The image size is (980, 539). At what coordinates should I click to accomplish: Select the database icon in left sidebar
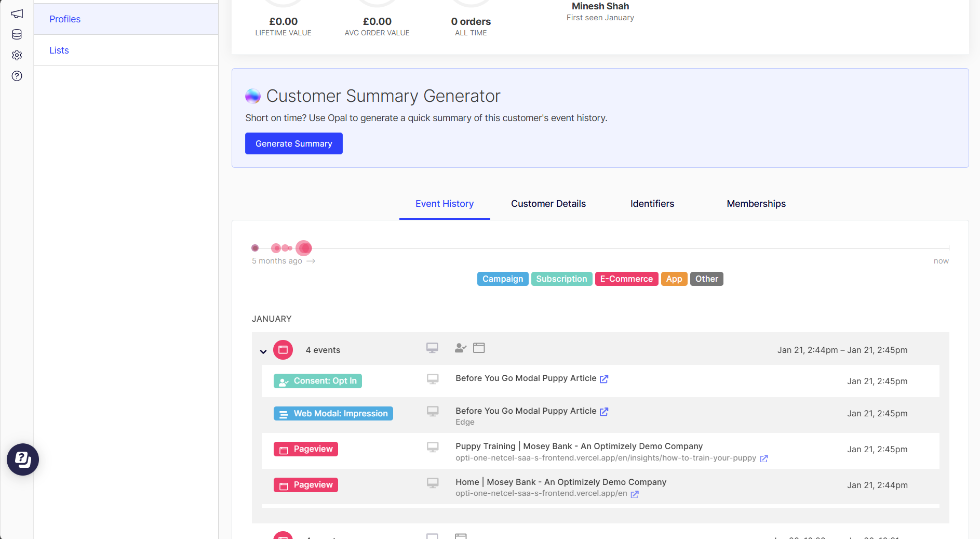click(17, 34)
